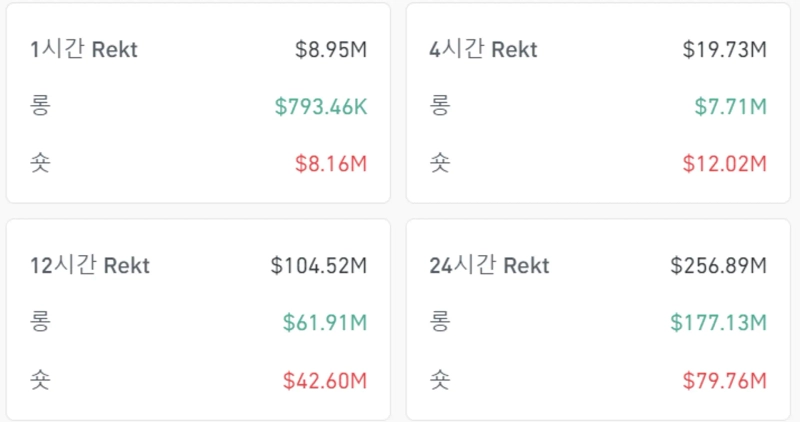The image size is (800, 422).
Task: Select the red $8.16M short value
Action: point(331,163)
